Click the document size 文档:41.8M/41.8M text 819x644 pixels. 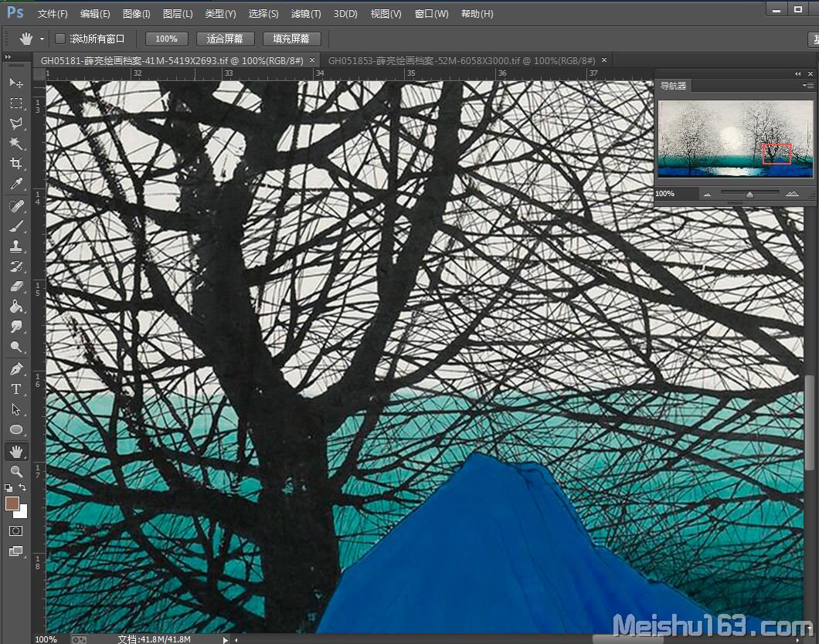pyautogui.click(x=154, y=639)
